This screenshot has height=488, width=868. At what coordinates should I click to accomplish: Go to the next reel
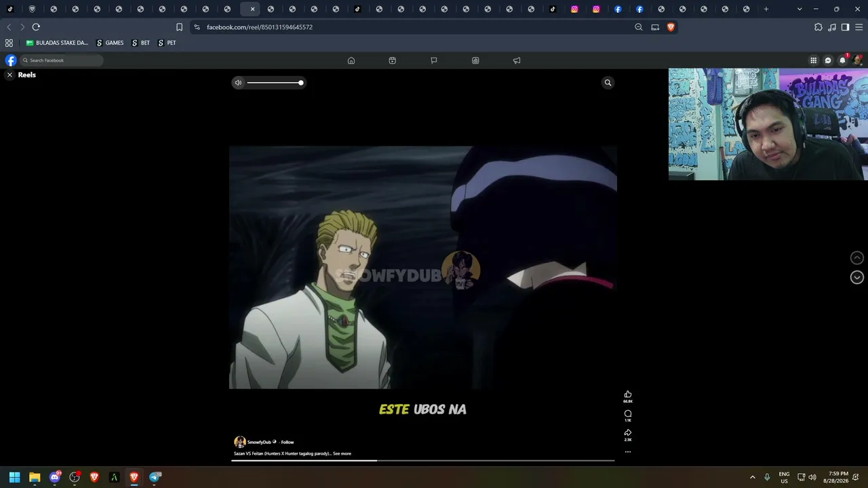point(857,277)
